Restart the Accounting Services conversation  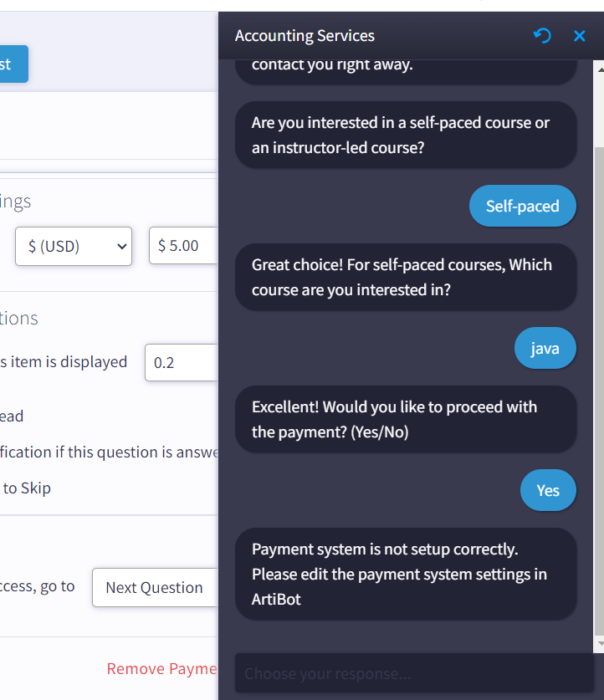542,36
